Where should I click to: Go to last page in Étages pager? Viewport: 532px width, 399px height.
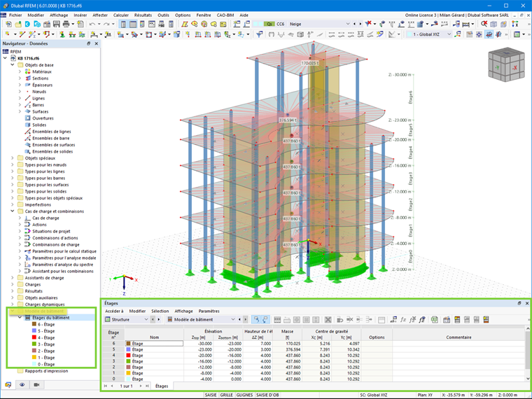(x=147, y=386)
